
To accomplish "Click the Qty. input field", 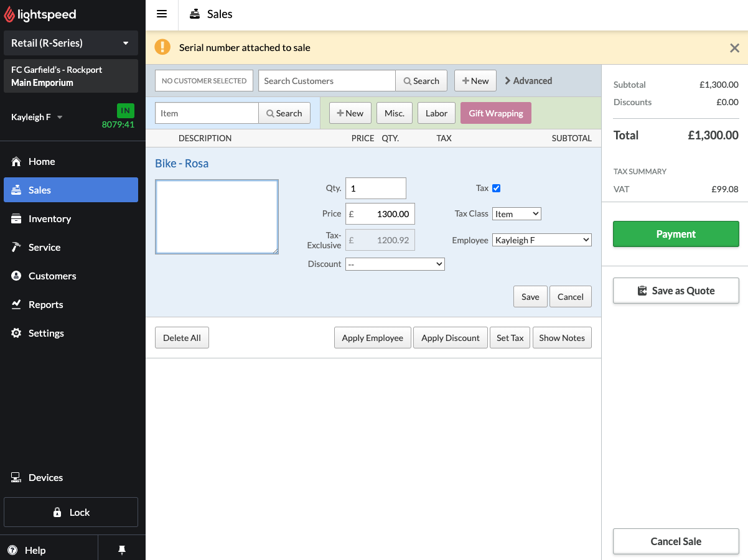I will point(376,189).
